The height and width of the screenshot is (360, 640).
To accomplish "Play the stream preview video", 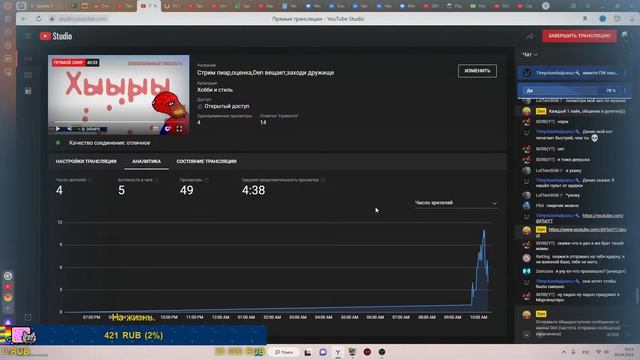I will tap(58, 129).
